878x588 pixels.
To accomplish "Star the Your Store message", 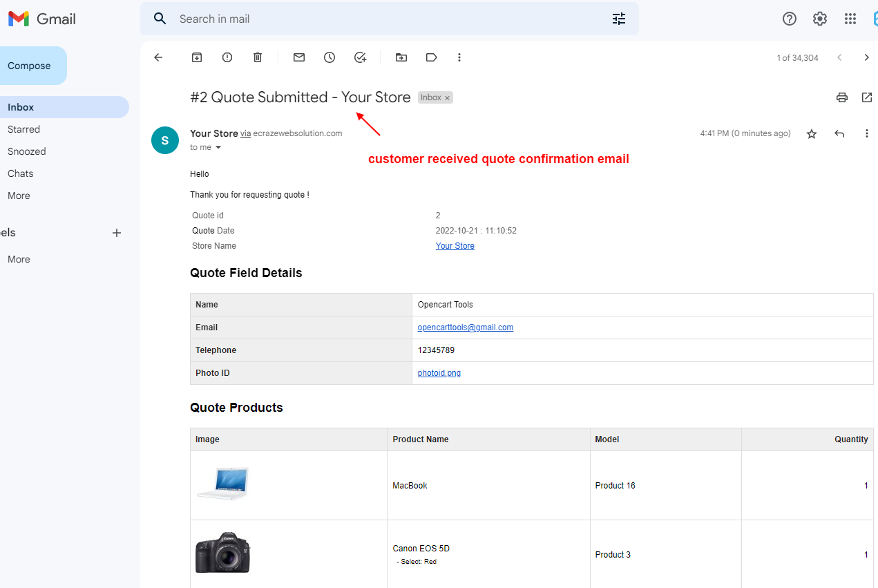I will click(x=812, y=134).
